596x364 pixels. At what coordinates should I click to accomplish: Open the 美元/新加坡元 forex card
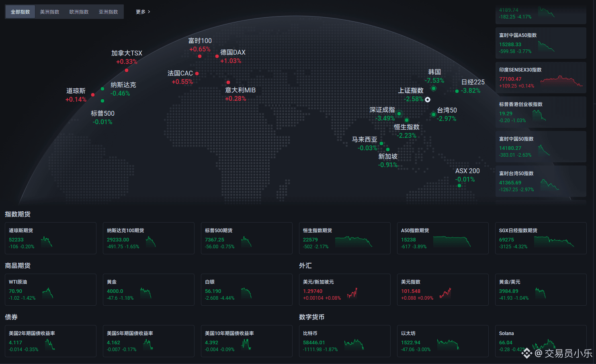[345, 290]
